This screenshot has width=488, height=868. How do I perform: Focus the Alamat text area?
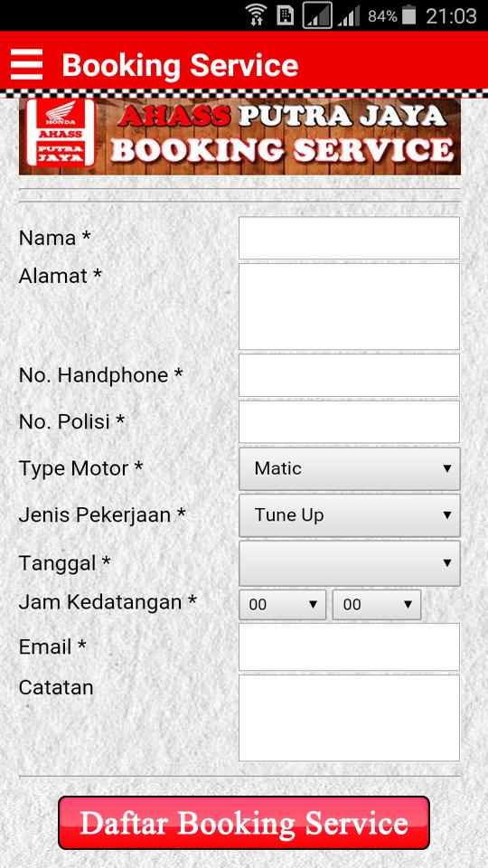pyautogui.click(x=349, y=307)
